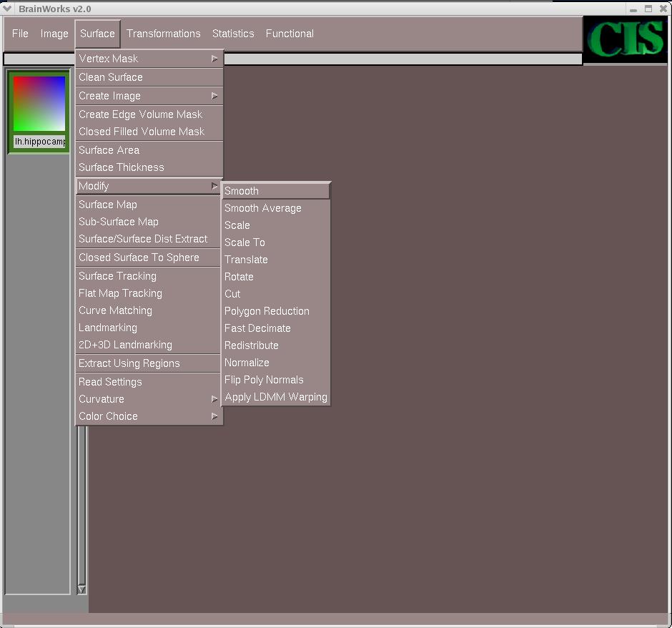Choose Surface Thickness
Image resolution: width=672 pixels, height=628 pixels.
(x=149, y=167)
